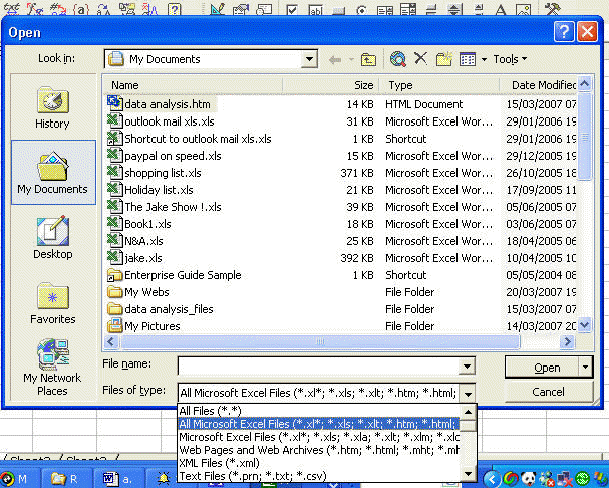This screenshot has width=609, height=488.
Task: Create a new folder with toolbar icon
Action: click(x=444, y=59)
